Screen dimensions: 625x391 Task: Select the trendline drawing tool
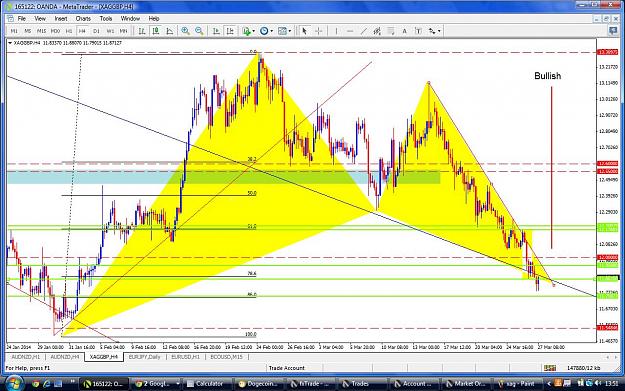pos(364,31)
